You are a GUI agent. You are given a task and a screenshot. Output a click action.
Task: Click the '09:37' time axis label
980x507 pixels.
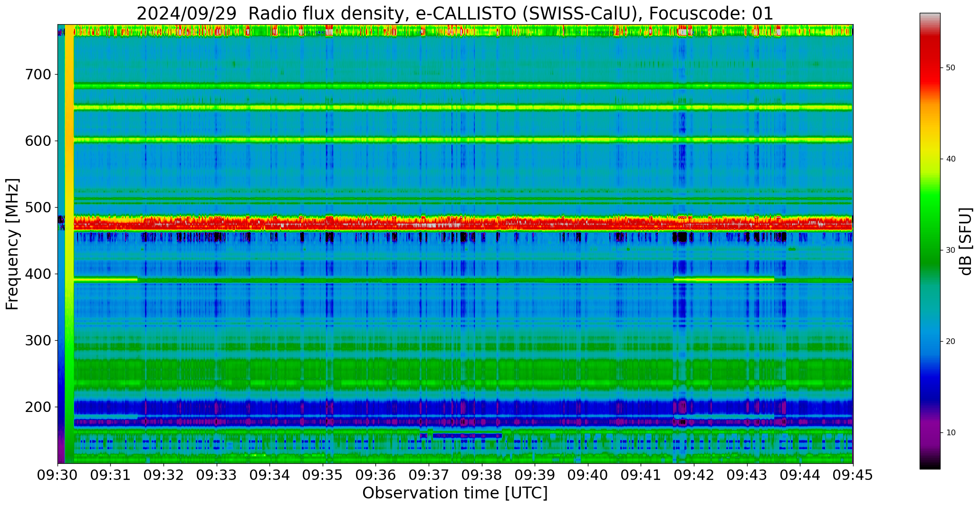[x=429, y=475]
